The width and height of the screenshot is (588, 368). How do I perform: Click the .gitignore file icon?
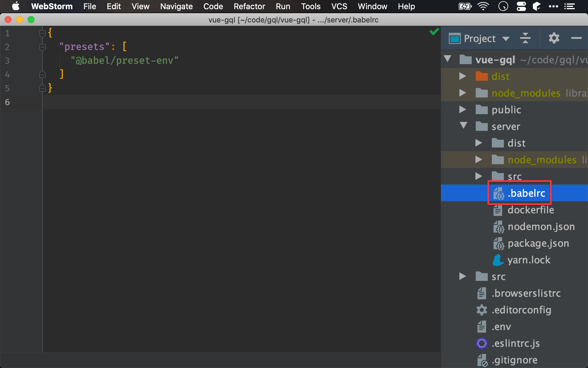pos(482,360)
